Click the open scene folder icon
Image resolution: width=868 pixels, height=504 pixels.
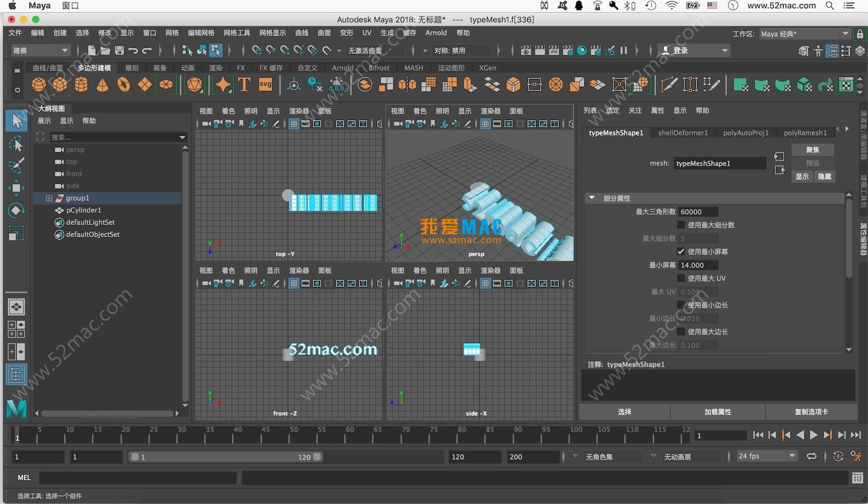coord(105,50)
